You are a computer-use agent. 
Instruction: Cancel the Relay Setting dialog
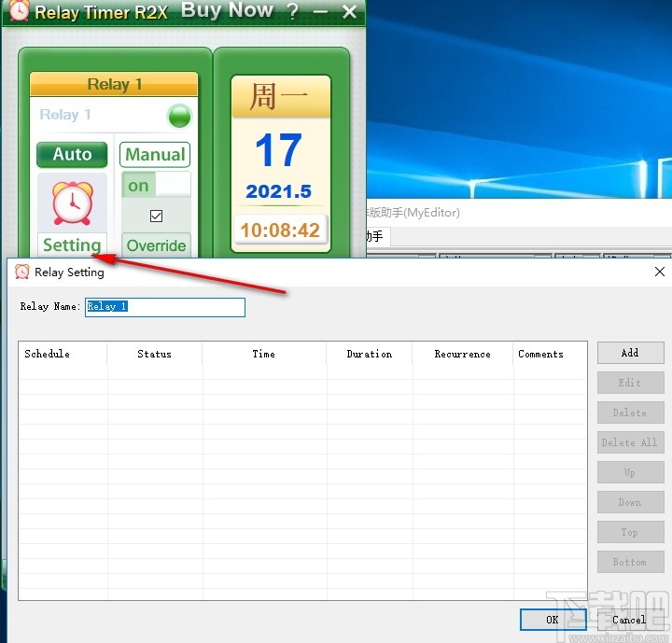[x=630, y=620]
